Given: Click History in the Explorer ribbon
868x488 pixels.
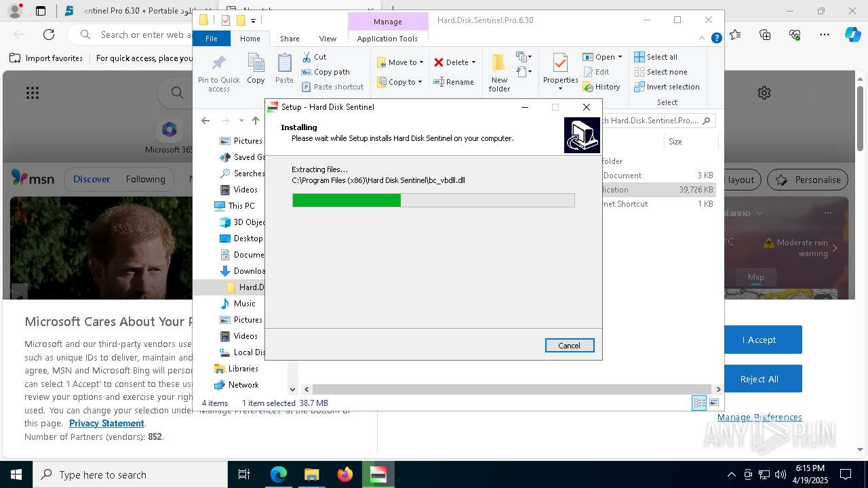Looking at the screenshot, I should (601, 87).
